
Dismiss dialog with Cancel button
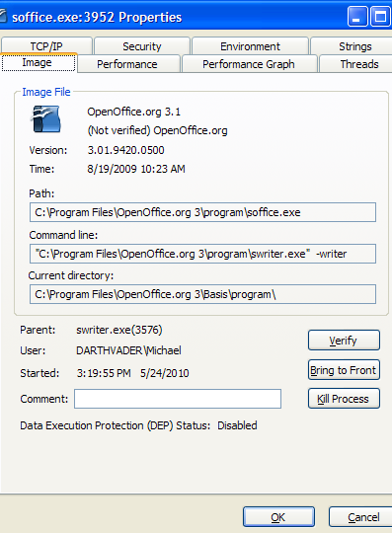pyautogui.click(x=361, y=517)
